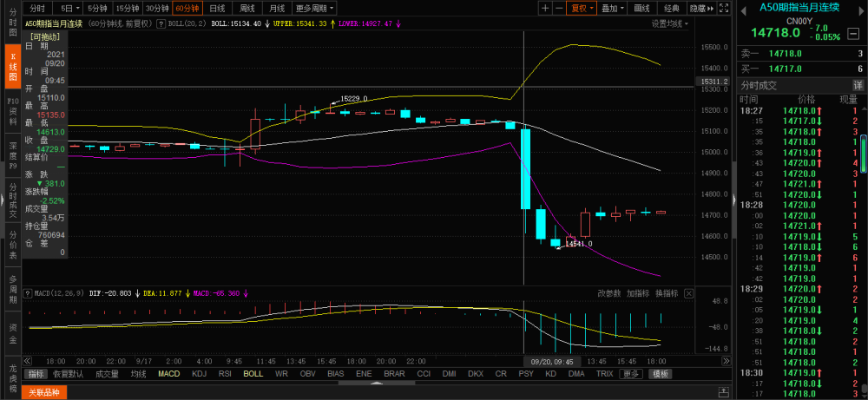Click 隐藏 to hide the toolbar
The width and height of the screenshot is (868, 400).
(x=701, y=9)
